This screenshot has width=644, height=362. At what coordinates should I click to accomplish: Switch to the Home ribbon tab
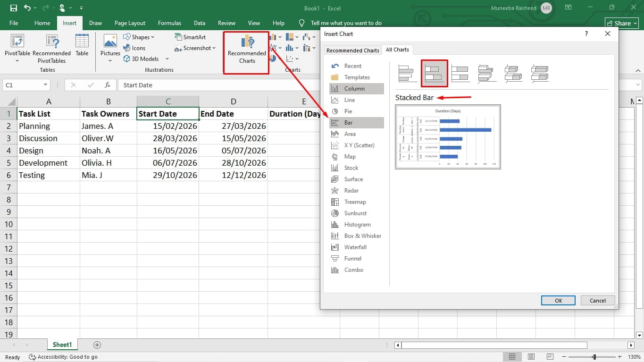pyautogui.click(x=42, y=23)
